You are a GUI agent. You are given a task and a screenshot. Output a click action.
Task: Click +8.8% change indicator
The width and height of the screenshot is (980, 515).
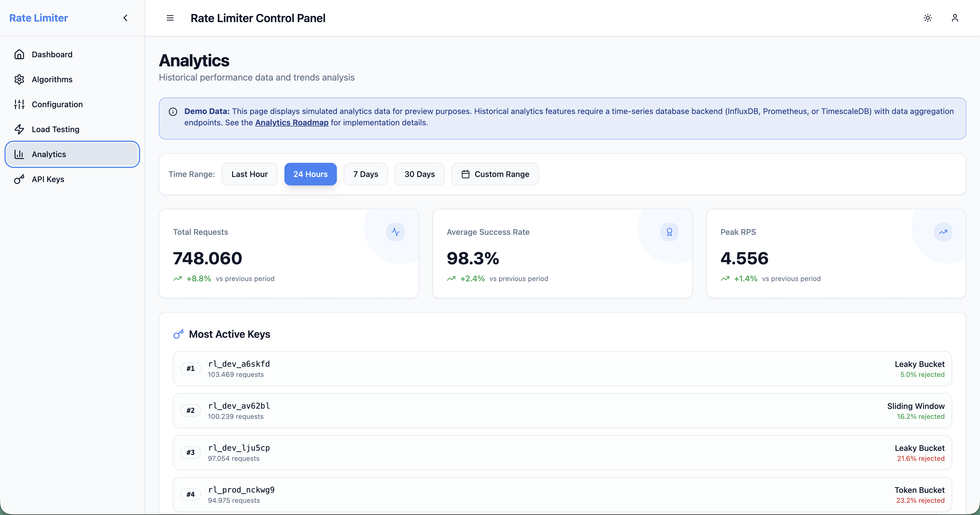(198, 279)
